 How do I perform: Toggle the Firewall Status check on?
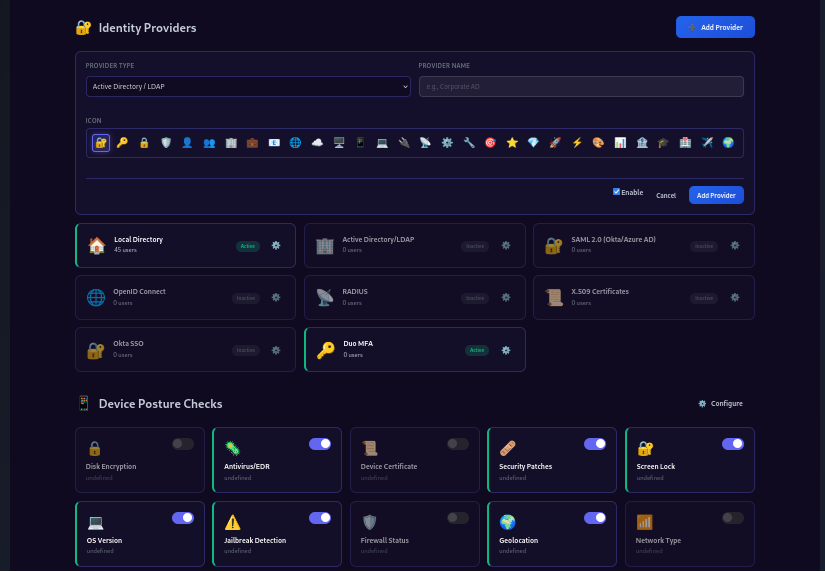pos(458,518)
